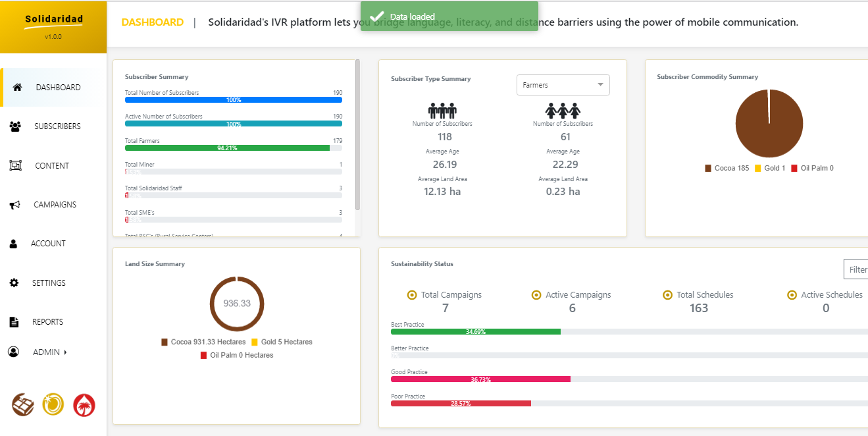
Task: Click the Solidaridad logo banner
Action: pyautogui.click(x=53, y=27)
